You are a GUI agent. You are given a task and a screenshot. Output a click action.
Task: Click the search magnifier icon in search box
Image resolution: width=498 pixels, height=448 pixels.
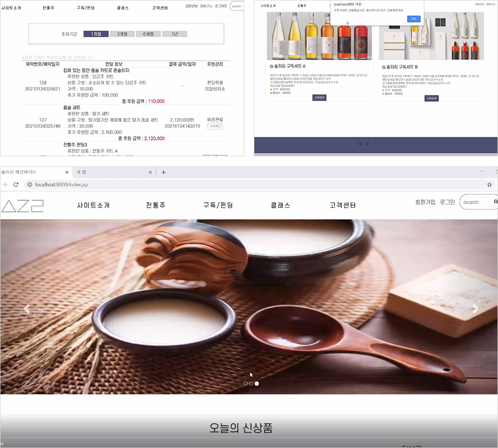[496, 202]
